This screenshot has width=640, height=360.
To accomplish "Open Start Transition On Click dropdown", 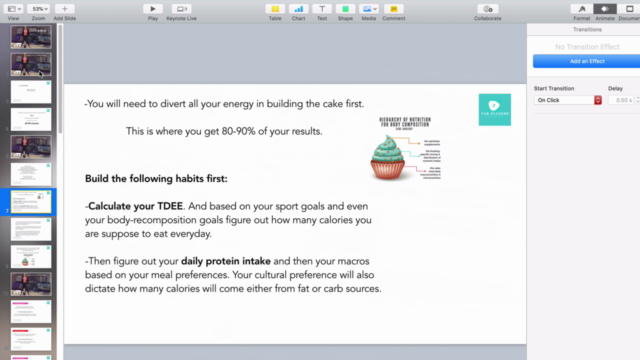I will pyautogui.click(x=568, y=100).
